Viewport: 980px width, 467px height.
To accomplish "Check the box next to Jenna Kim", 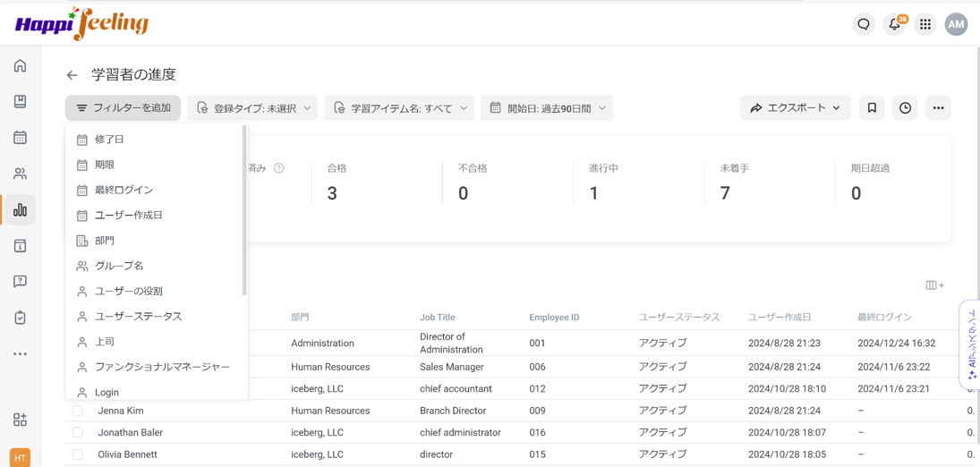I will click(x=78, y=411).
